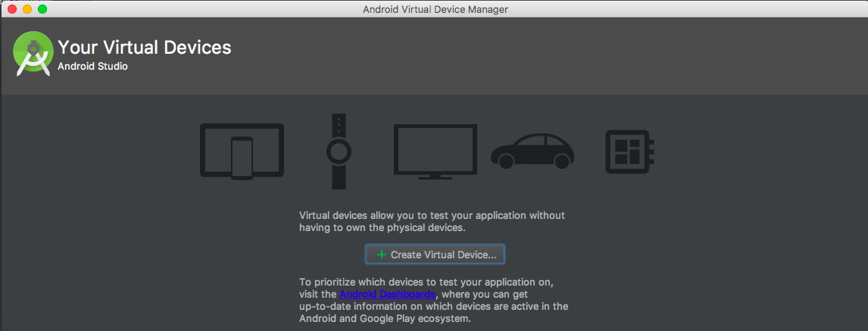Click the Your Virtual Devices heading
The width and height of the screenshot is (868, 331).
coord(144,48)
